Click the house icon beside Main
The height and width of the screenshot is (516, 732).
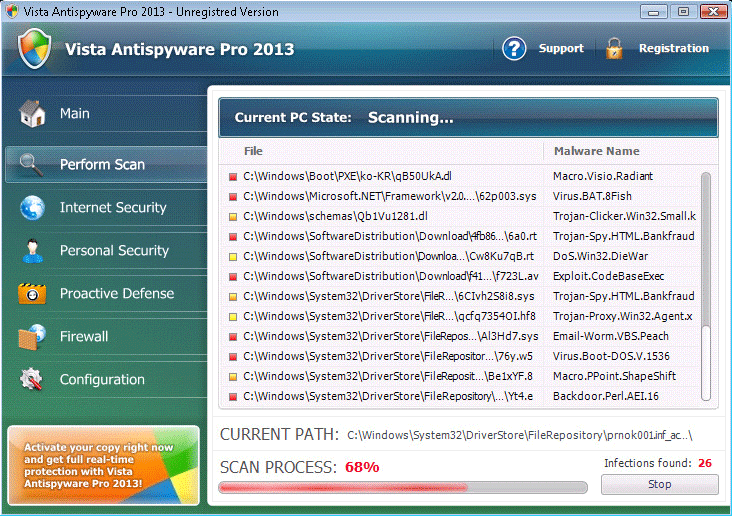point(32,113)
